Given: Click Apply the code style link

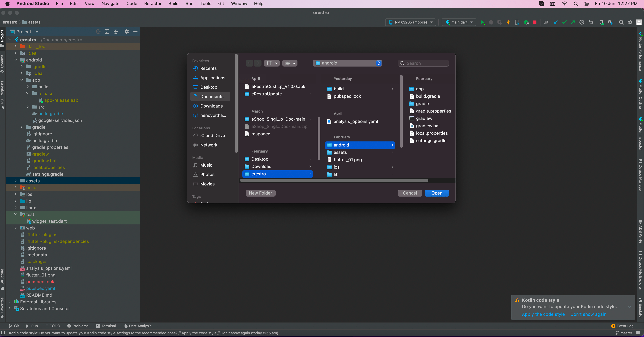Looking at the screenshot, I should click(x=543, y=314).
